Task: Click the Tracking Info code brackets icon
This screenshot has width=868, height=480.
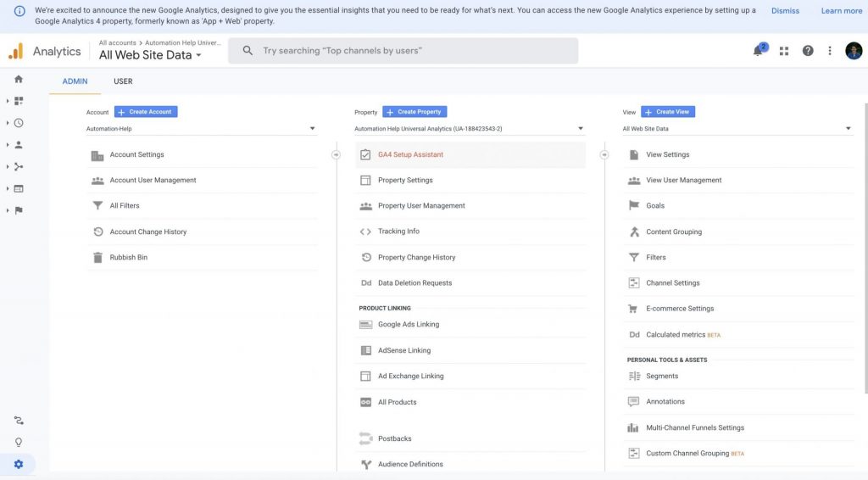Action: (365, 232)
